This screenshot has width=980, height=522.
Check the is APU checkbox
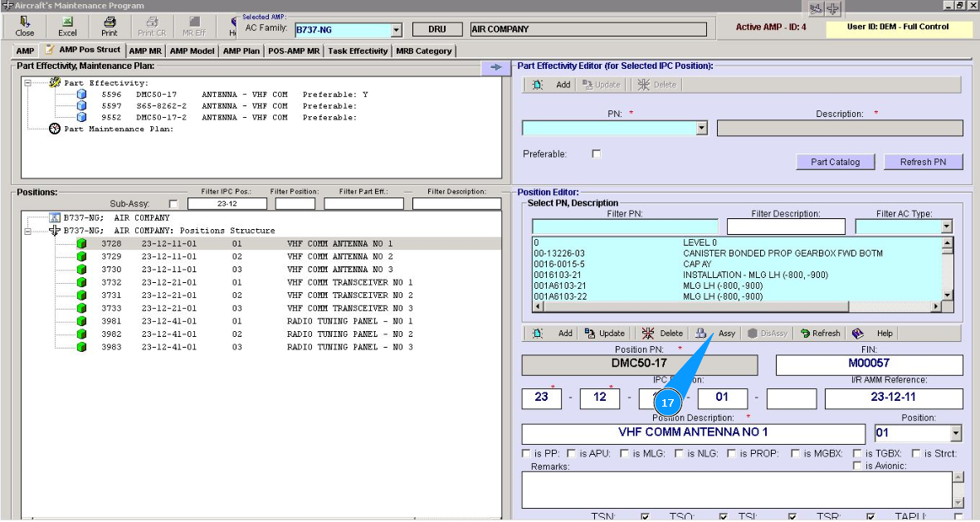(x=572, y=453)
